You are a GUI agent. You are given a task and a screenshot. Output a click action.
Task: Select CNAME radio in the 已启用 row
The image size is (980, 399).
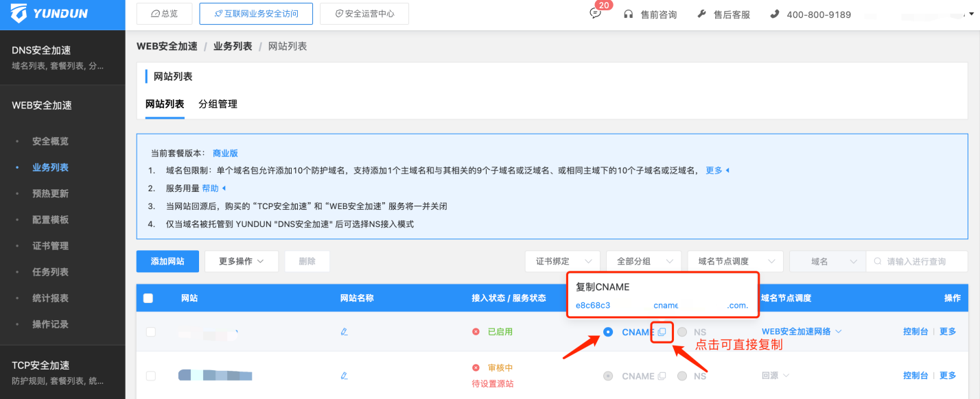[x=608, y=332]
